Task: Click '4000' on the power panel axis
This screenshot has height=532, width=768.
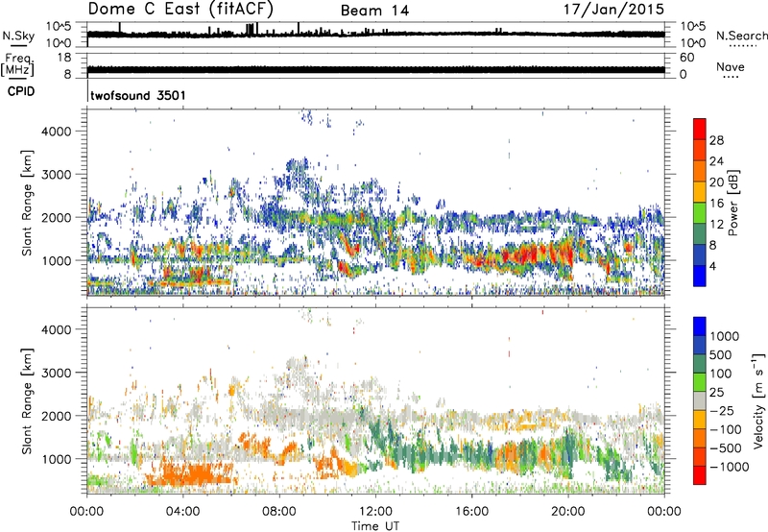Action: [x=57, y=132]
